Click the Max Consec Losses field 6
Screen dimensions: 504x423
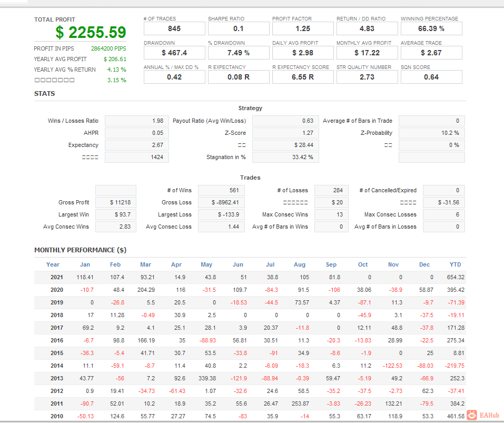tap(444, 215)
